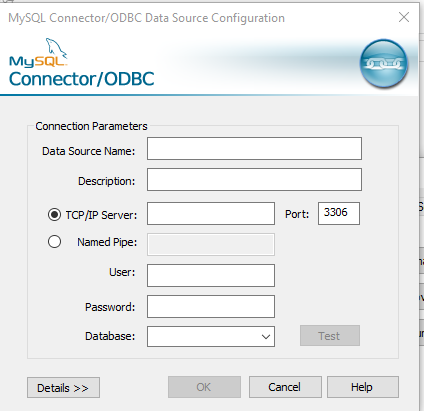Viewport: 424px width, 411px height.
Task: Click the Connector/ODBC wordmark in banner
Action: (82, 79)
